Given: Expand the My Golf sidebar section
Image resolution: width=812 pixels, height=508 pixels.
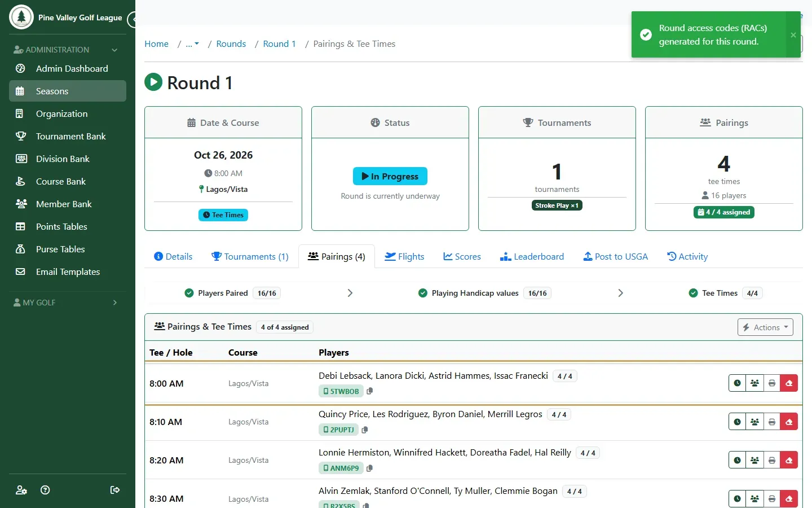Looking at the screenshot, I should pyautogui.click(x=67, y=303).
